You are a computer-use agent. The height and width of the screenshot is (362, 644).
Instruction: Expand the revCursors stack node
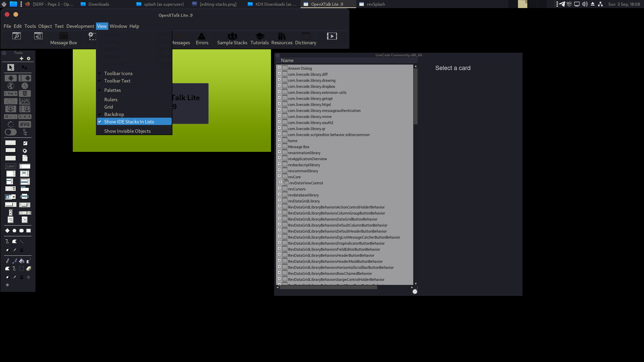[279, 188]
